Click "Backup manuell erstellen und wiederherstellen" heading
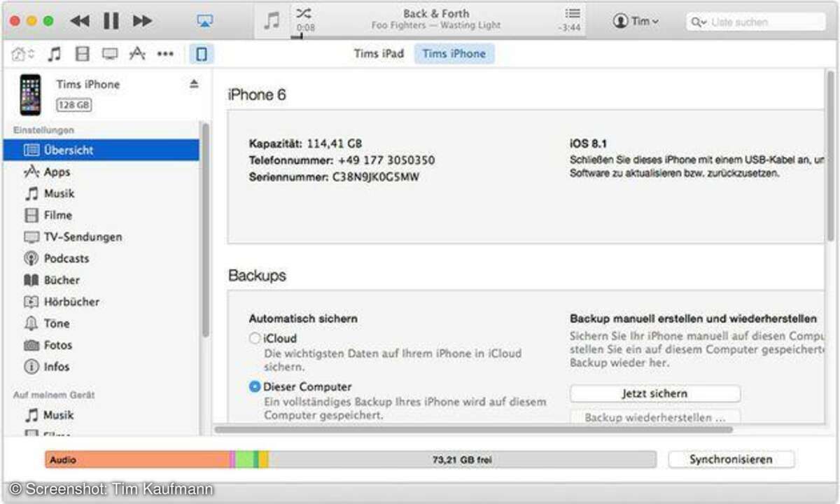 tap(694, 318)
